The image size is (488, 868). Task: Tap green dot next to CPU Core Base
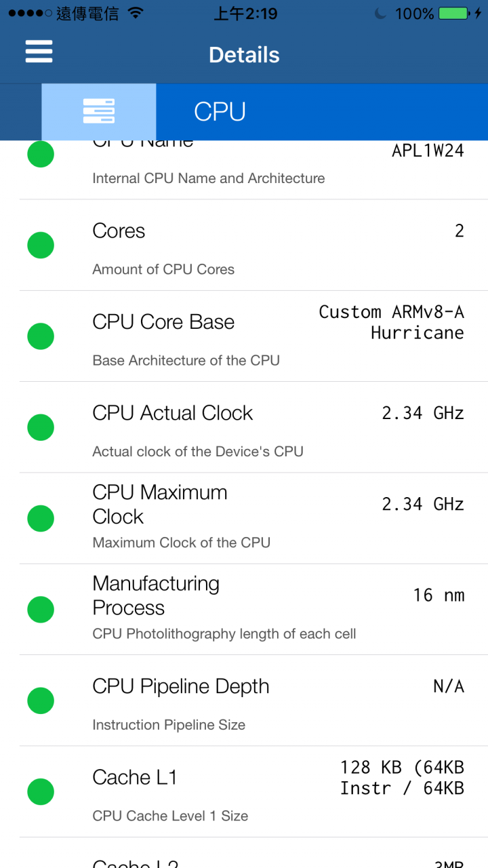41,336
